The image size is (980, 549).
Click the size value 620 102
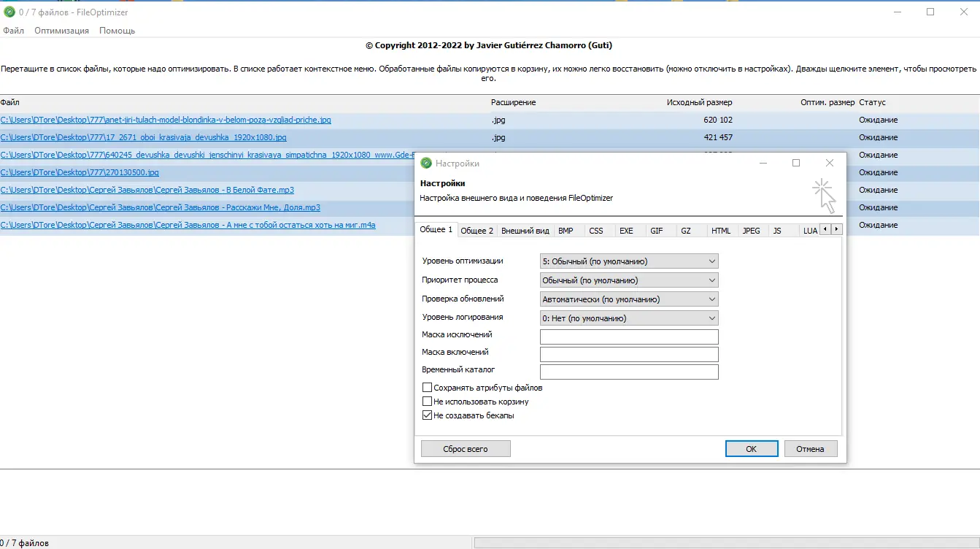point(718,120)
